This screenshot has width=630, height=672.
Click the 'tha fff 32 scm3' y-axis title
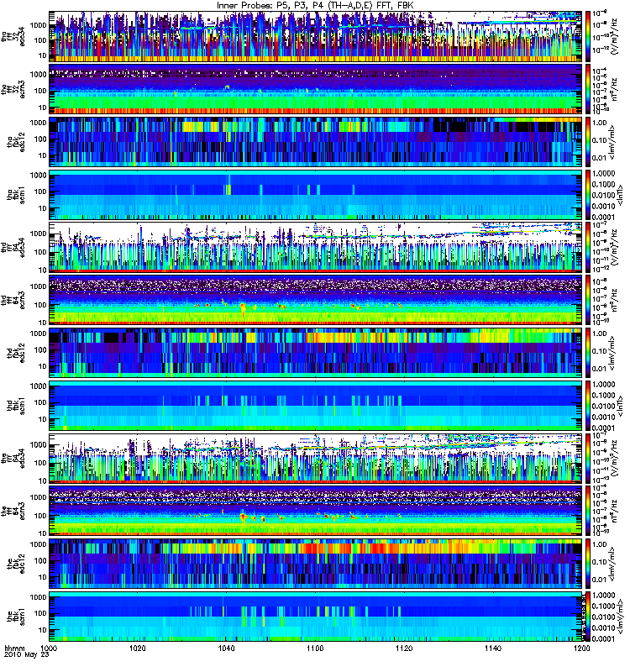(x=13, y=89)
